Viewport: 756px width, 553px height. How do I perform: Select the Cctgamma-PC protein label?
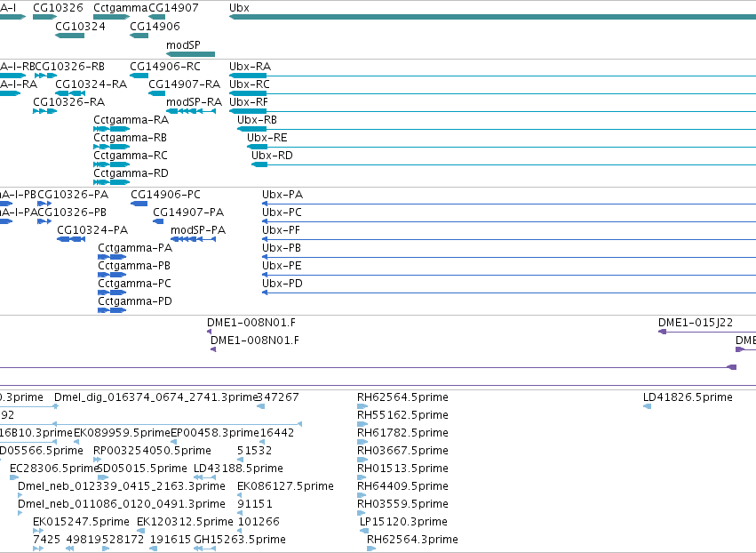coord(134,285)
